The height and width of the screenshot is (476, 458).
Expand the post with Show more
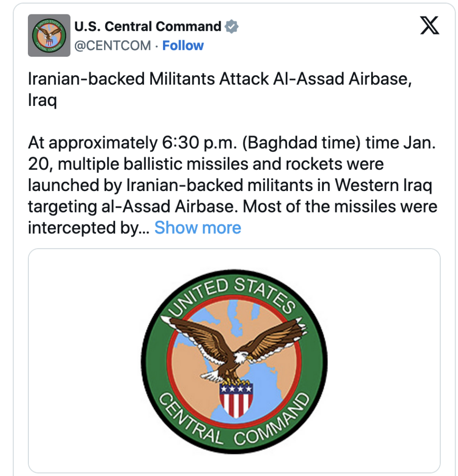197,228
